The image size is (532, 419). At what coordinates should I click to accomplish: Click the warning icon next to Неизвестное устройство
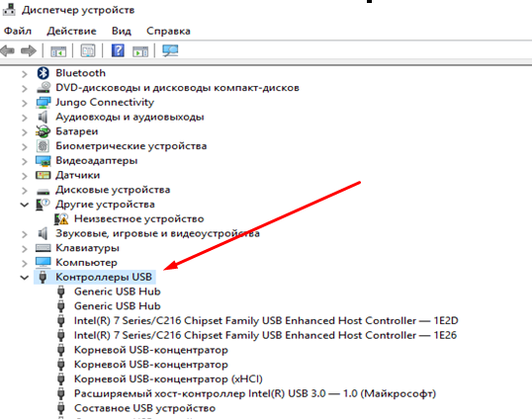(x=61, y=219)
